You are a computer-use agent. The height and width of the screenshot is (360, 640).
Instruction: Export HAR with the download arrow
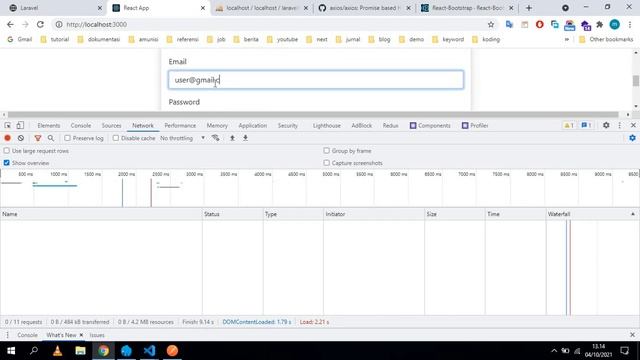245,138
